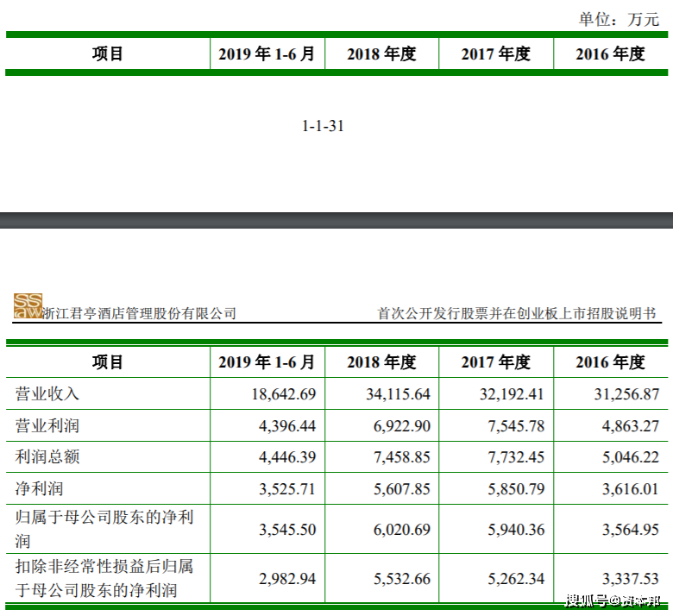Click the value 6,922.90

click(402, 426)
